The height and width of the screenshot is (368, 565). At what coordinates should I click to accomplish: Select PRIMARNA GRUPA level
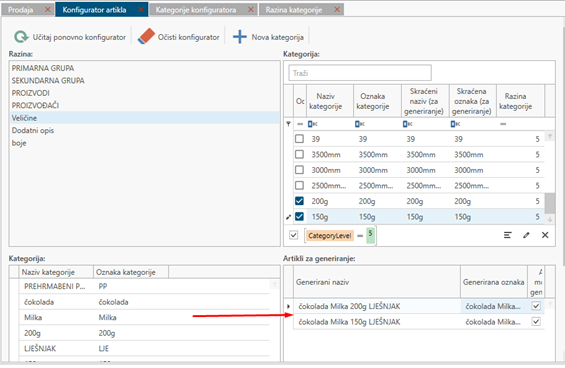click(144, 68)
